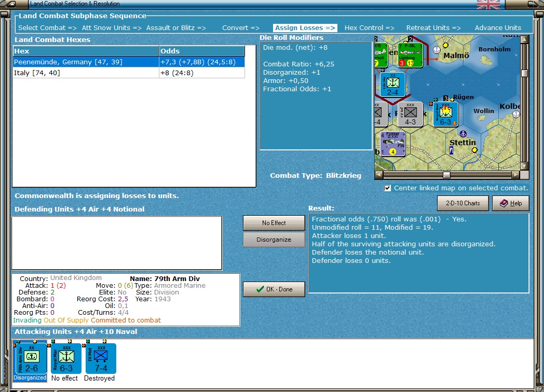544x392 pixels.
Task: Click the grey 4-3 infantry unit on map
Action: [x=410, y=114]
